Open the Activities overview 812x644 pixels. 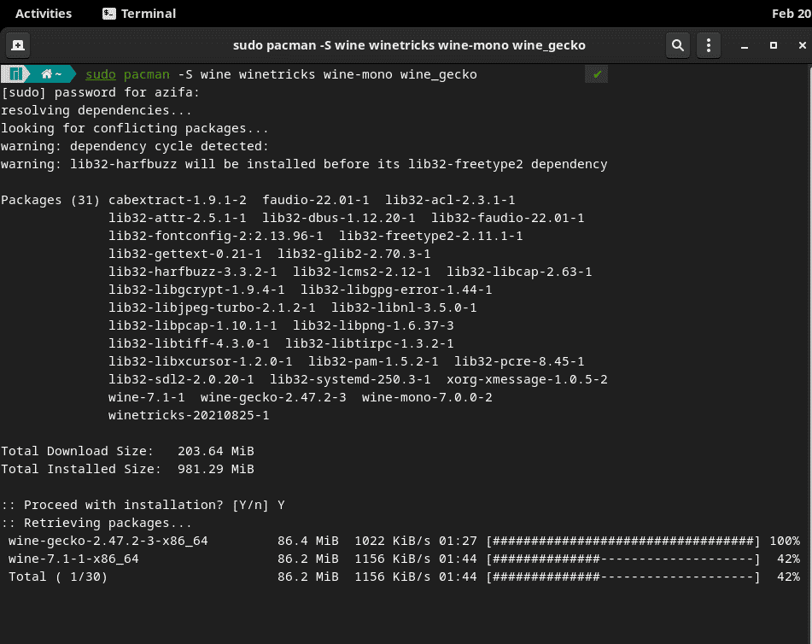[x=44, y=13]
